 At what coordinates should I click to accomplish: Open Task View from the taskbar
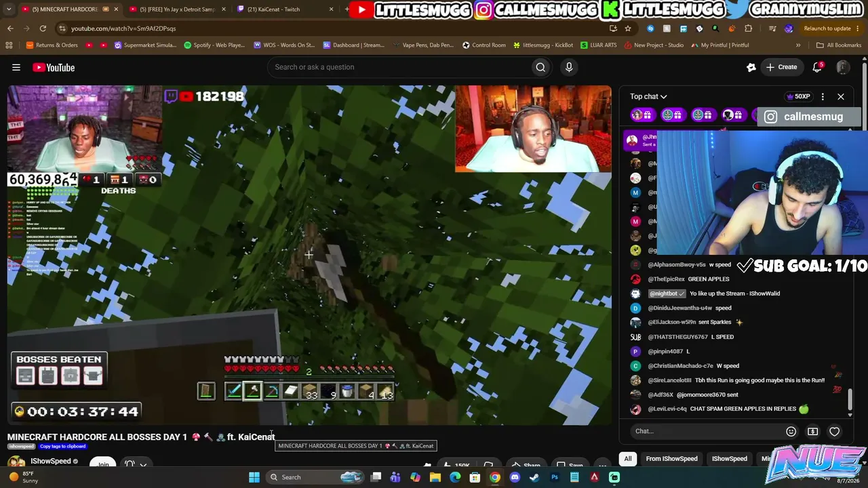pos(376,477)
